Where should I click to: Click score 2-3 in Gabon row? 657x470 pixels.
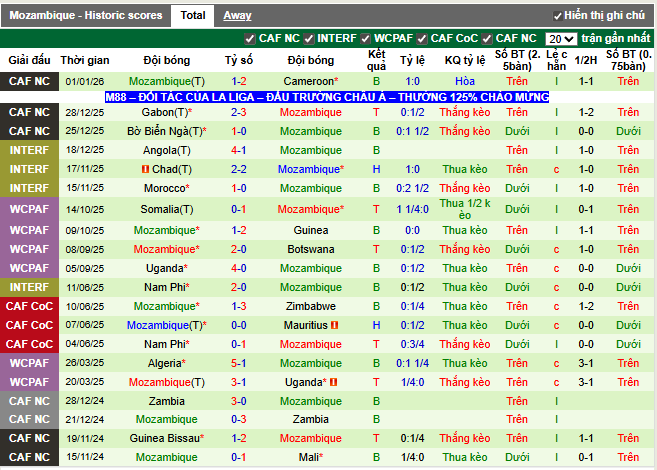click(239, 112)
